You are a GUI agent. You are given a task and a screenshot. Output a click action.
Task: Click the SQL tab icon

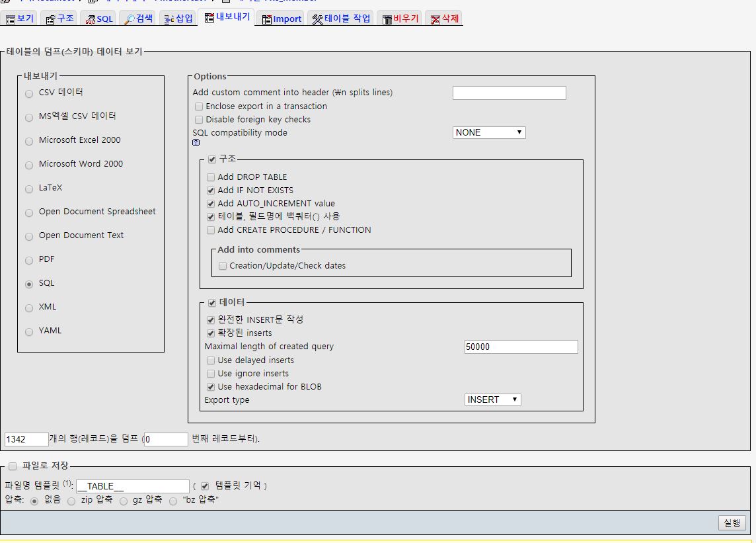tap(90, 19)
